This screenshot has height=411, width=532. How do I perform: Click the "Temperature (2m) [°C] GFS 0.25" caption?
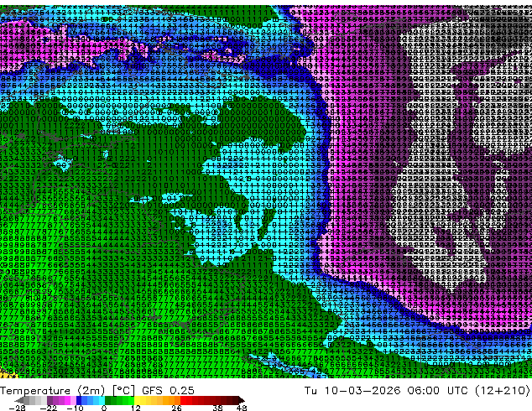pyautogui.click(x=97, y=391)
